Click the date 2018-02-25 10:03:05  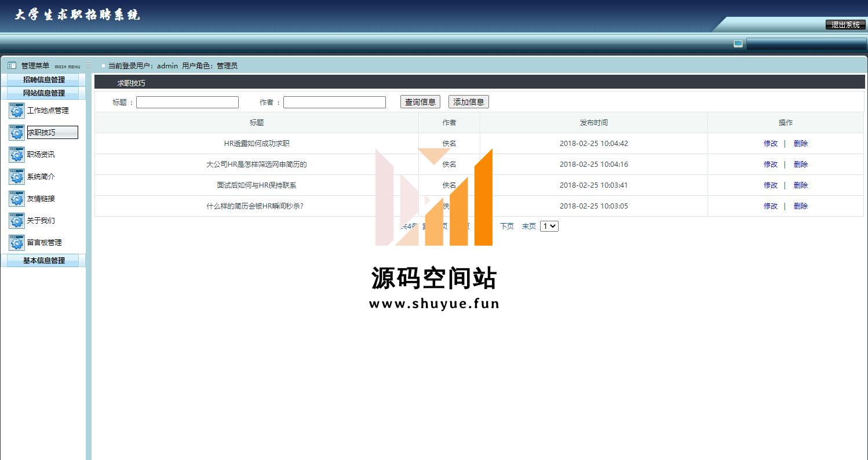[x=594, y=206]
